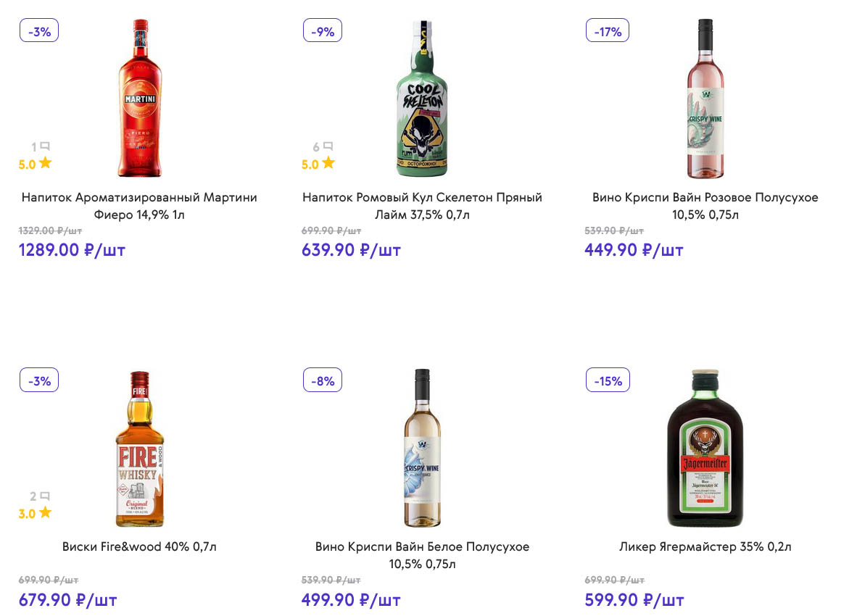The height and width of the screenshot is (616, 857).
Task: Click the comment icon on Cool Skeleton rum
Action: click(328, 146)
